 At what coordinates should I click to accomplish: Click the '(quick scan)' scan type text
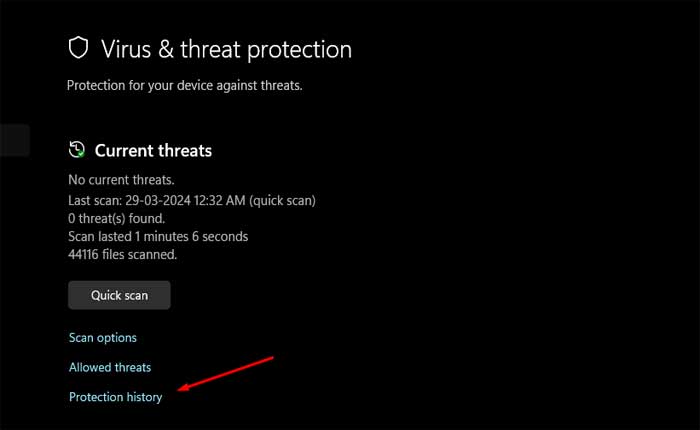pos(284,200)
